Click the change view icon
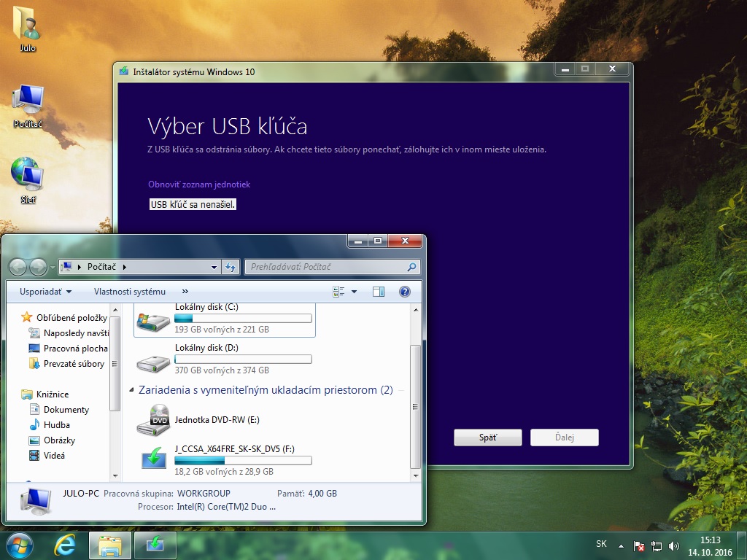Screen dimensions: 747x560 point(338,292)
